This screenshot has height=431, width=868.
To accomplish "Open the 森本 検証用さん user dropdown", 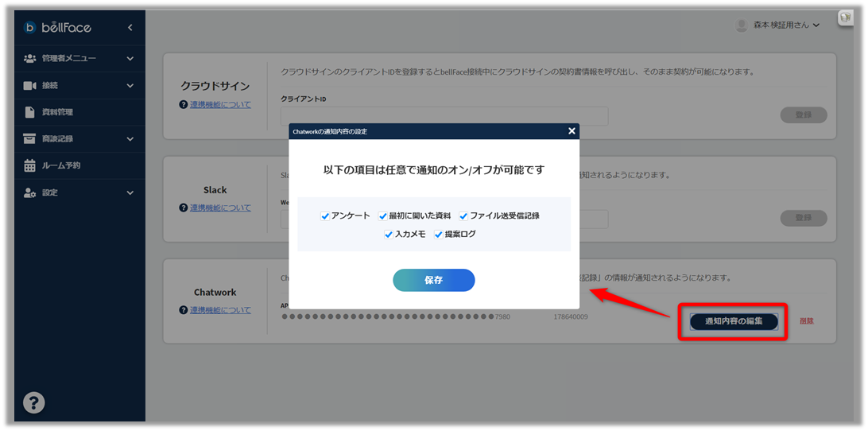I will (786, 25).
